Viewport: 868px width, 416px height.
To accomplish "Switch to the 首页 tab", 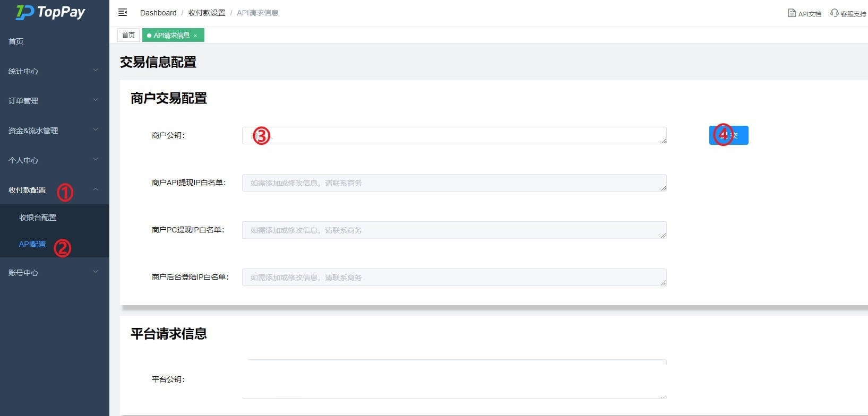I will [128, 35].
